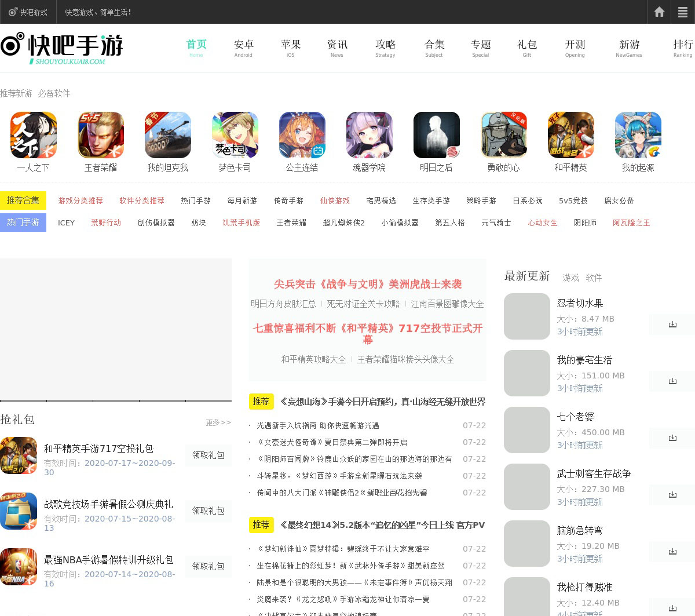Open the 新游 NewGames nav item

(x=629, y=48)
